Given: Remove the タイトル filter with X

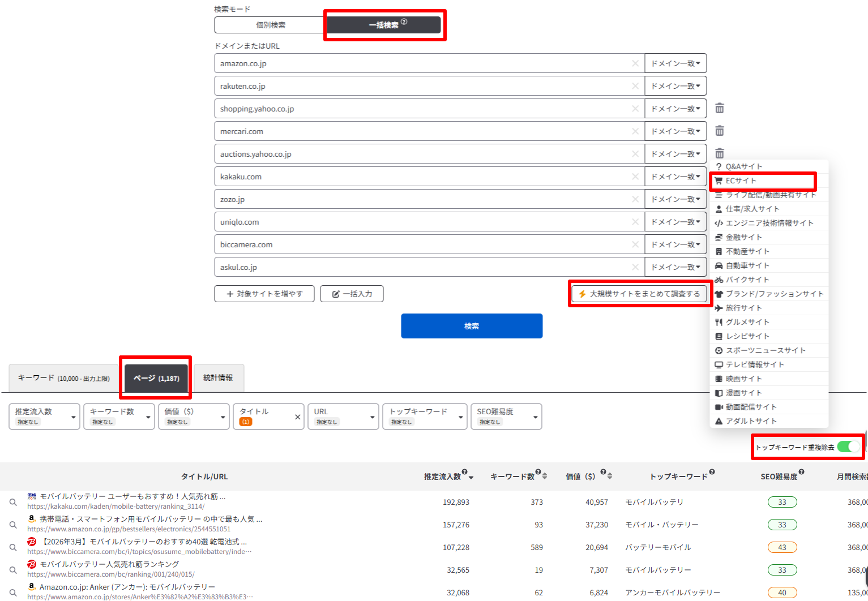Looking at the screenshot, I should tap(297, 417).
